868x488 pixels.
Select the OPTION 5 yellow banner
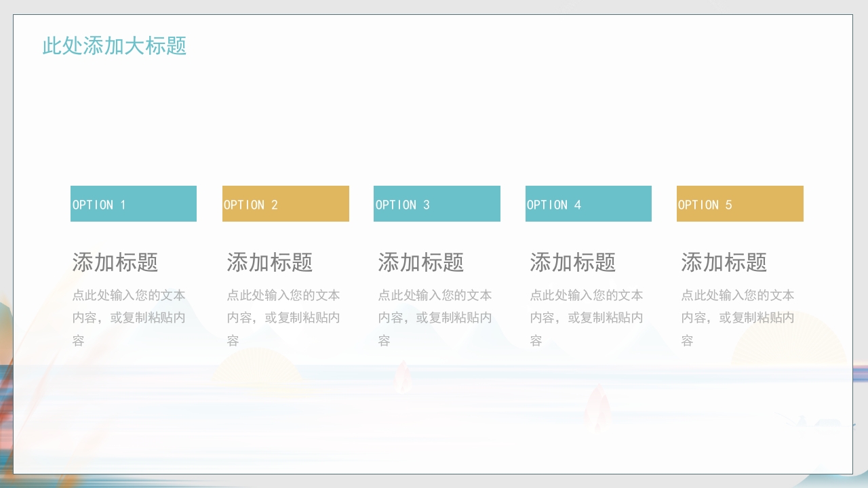739,203
